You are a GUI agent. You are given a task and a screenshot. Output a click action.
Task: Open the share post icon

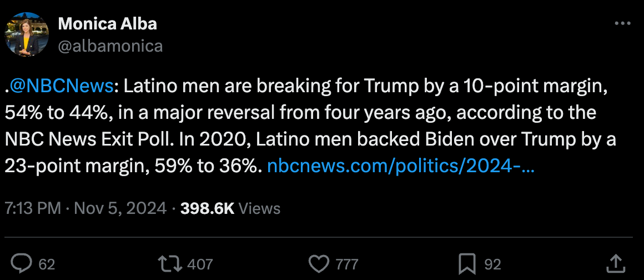coord(615,263)
